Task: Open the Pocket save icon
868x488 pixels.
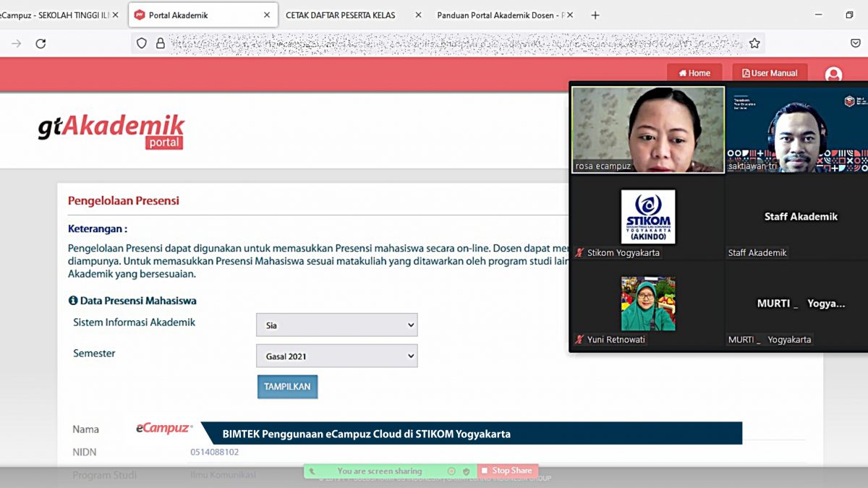Action: click(x=855, y=43)
